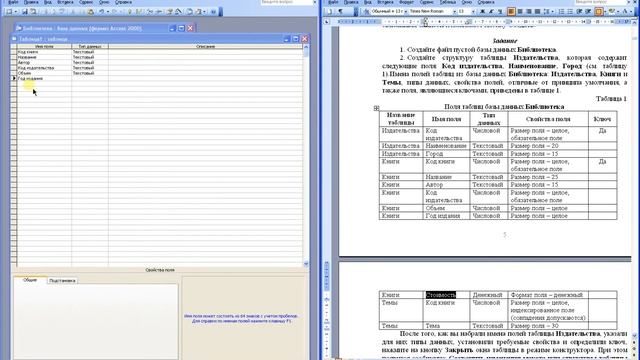The image size is (640, 360).
Task: Open the Times New Roman font dropdown
Action: [454, 11]
